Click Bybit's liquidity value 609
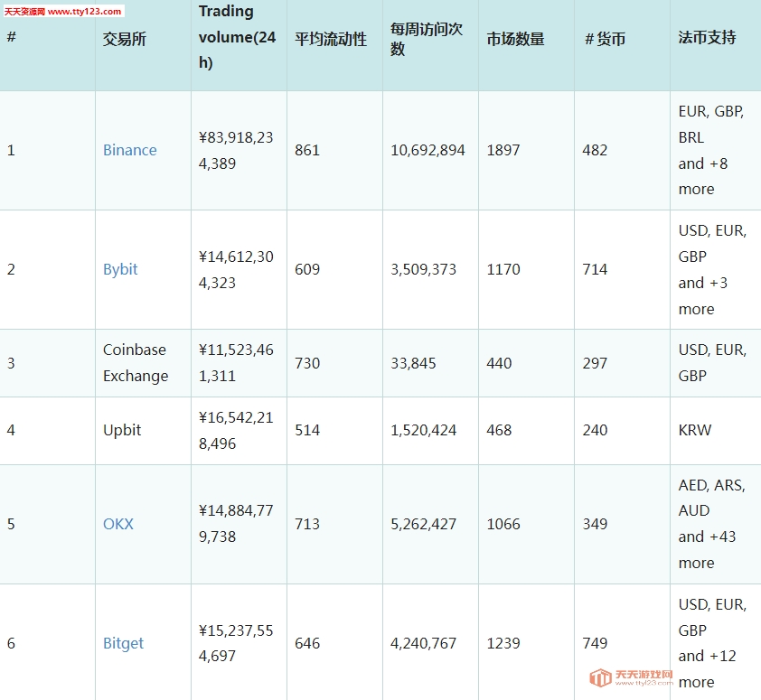 pyautogui.click(x=307, y=269)
